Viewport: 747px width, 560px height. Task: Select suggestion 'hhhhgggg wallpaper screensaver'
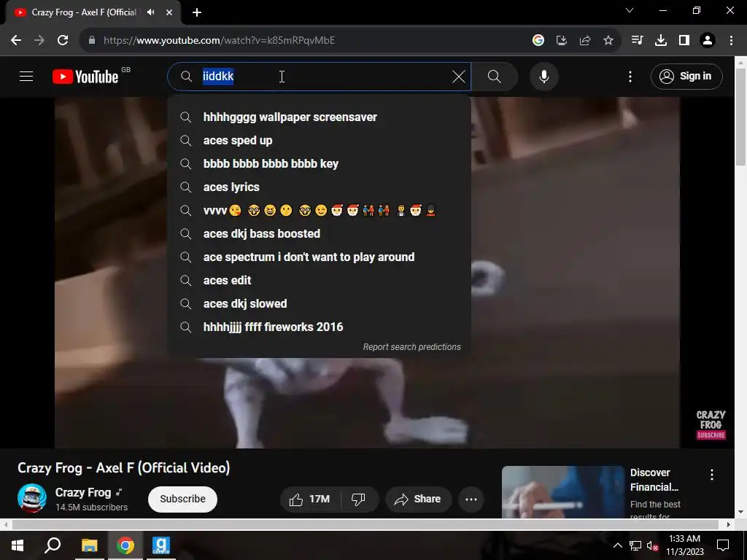click(x=319, y=117)
